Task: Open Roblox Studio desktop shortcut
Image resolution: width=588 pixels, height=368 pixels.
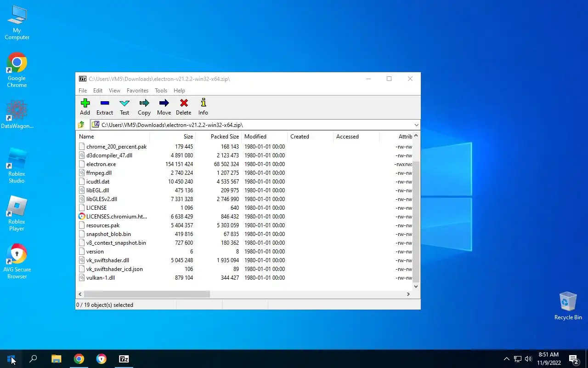Action: pos(17,166)
